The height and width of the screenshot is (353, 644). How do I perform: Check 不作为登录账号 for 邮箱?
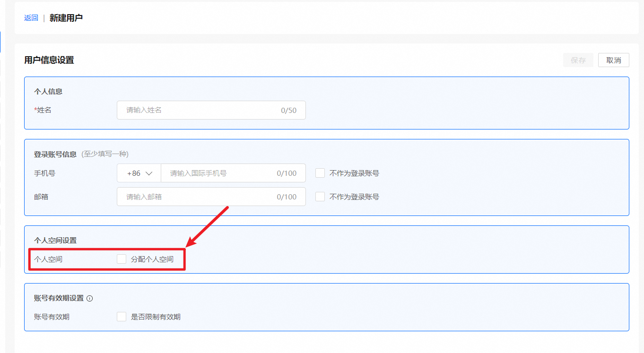point(320,197)
